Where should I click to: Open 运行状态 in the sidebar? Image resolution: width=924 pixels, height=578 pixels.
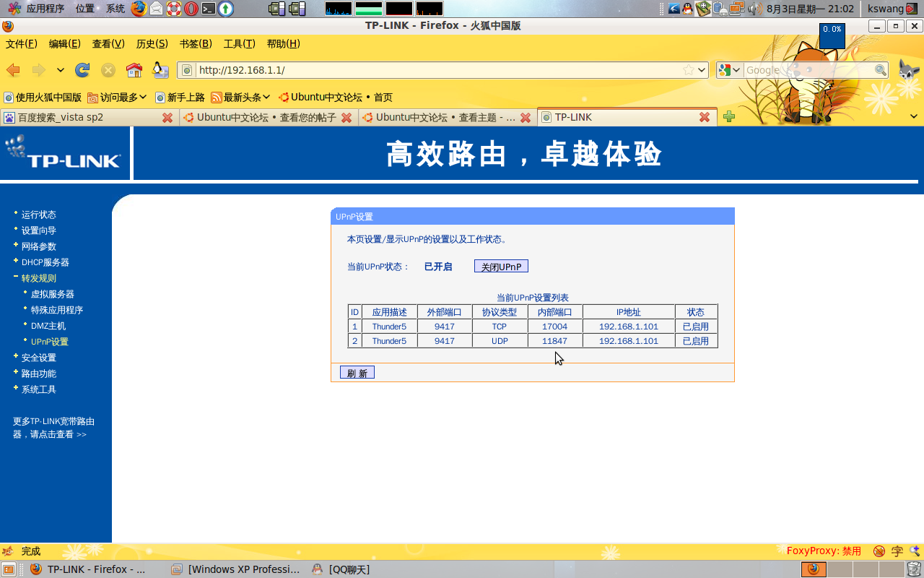(38, 215)
